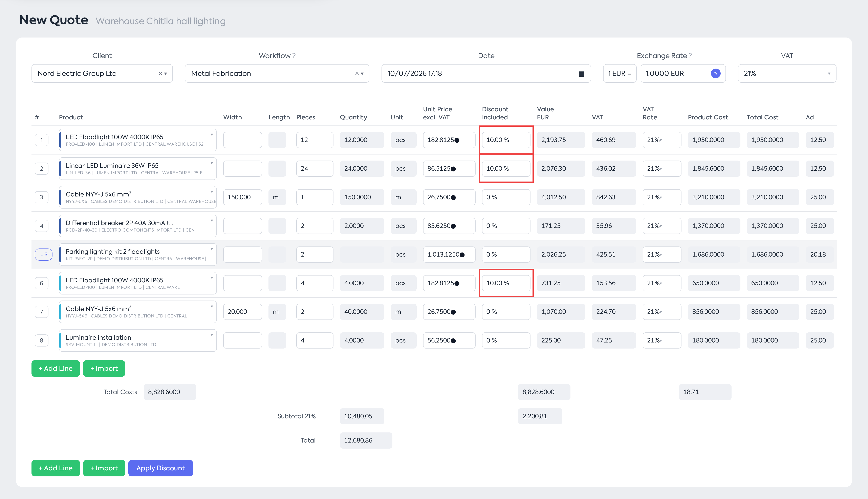Click the dot beside unit price 86.5125

point(453,169)
